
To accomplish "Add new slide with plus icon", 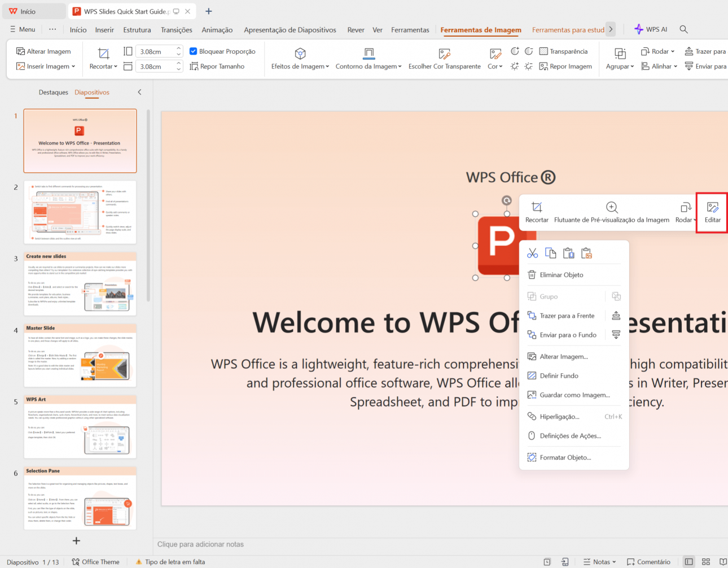I will (x=76, y=541).
